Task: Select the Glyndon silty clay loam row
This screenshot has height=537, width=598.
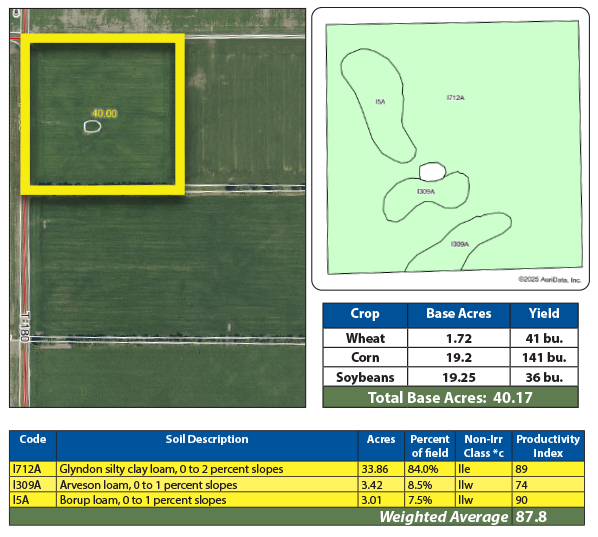Action: pos(297,469)
